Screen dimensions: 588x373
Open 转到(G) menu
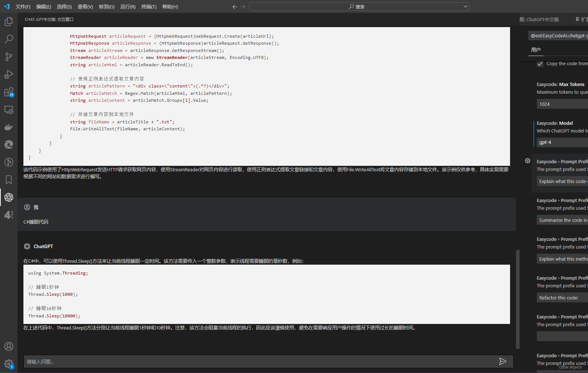pyautogui.click(x=106, y=7)
